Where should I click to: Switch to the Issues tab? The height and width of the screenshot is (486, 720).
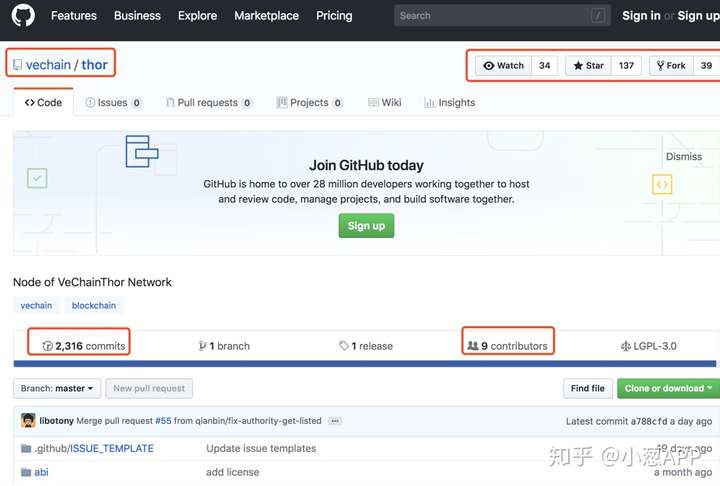[x=113, y=102]
